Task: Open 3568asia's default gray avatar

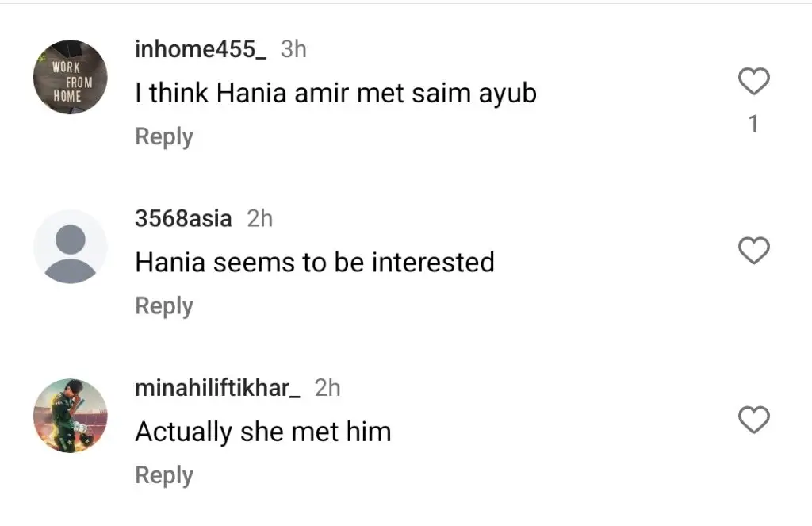Action: (x=70, y=247)
